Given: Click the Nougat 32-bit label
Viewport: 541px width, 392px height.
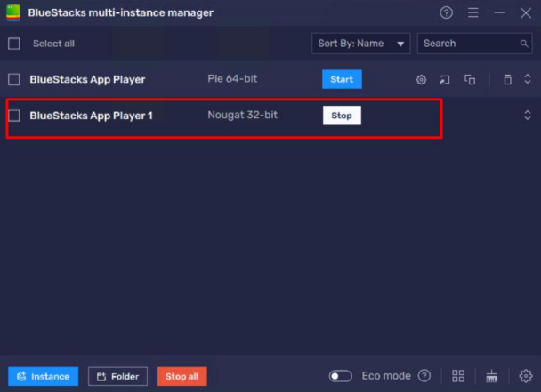Looking at the screenshot, I should [242, 115].
